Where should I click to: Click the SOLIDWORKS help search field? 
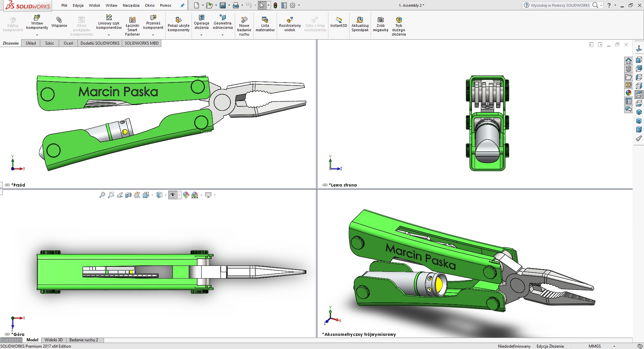(560, 5)
